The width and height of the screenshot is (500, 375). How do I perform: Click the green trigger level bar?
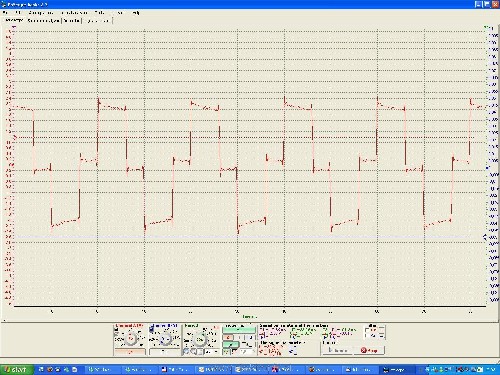click(239, 330)
